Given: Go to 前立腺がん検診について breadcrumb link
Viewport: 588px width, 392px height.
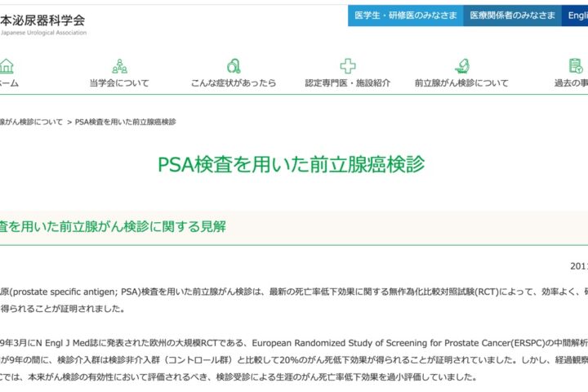Looking at the screenshot, I should [31, 122].
